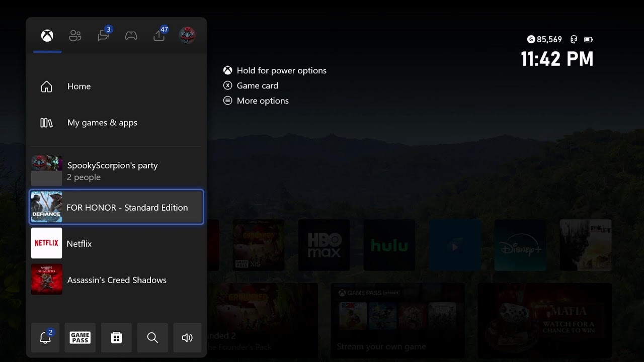Open the Search magnifier

click(x=152, y=337)
